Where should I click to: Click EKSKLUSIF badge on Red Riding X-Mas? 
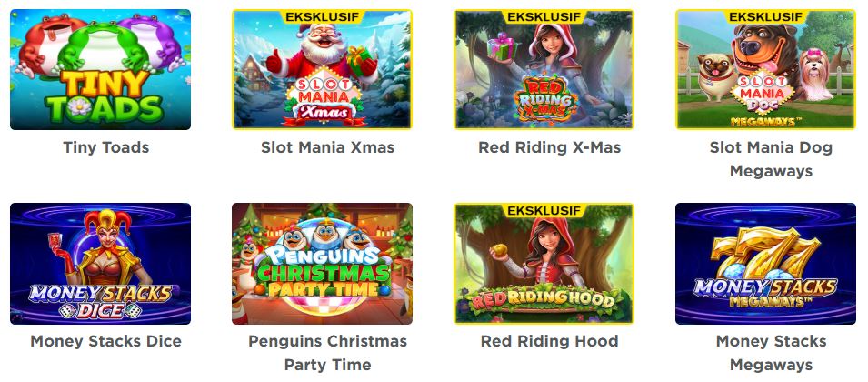coord(544,17)
